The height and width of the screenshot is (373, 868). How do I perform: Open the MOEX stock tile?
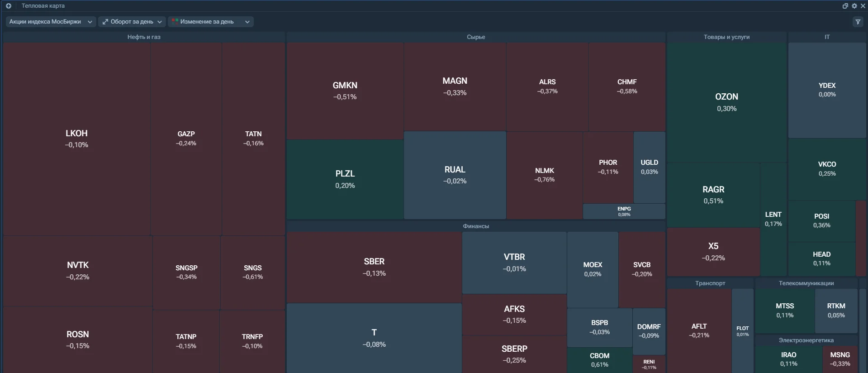click(x=593, y=269)
